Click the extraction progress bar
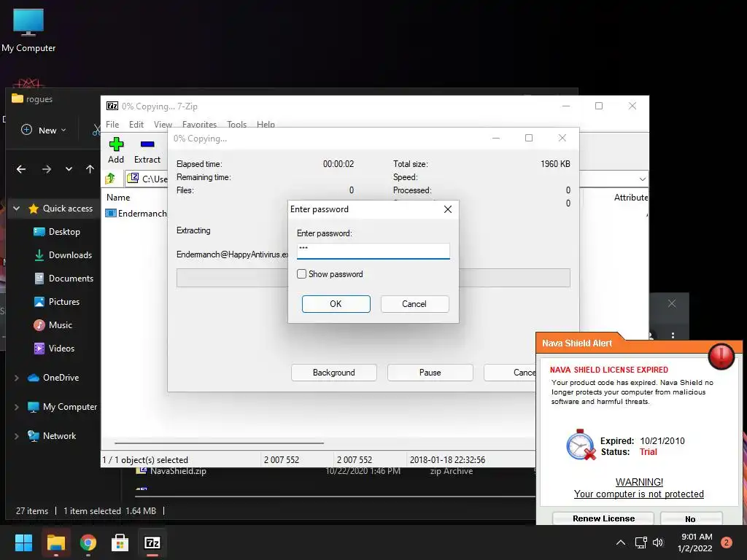 [x=373, y=278]
